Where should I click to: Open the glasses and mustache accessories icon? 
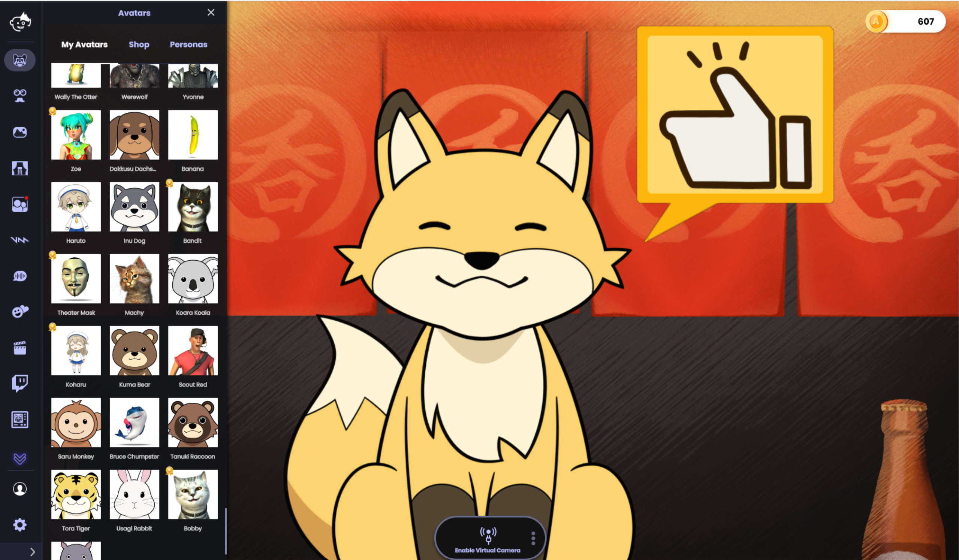[x=20, y=96]
